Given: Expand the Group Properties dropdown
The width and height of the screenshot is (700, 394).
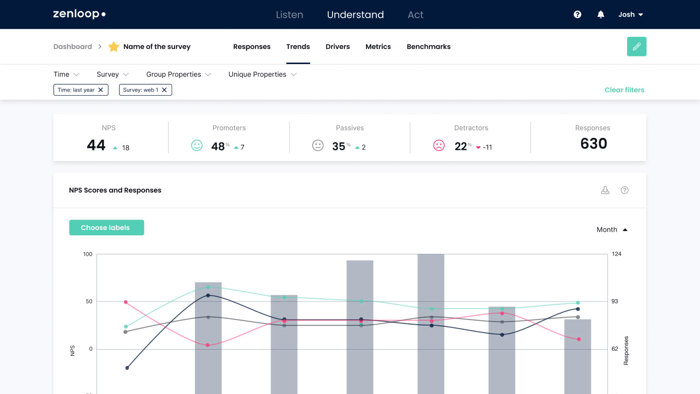Looking at the screenshot, I should point(178,74).
